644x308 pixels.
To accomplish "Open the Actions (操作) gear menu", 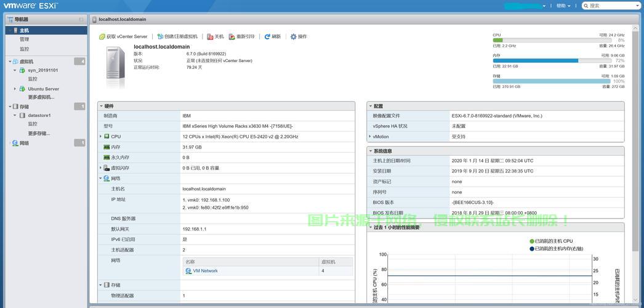I will pos(299,36).
